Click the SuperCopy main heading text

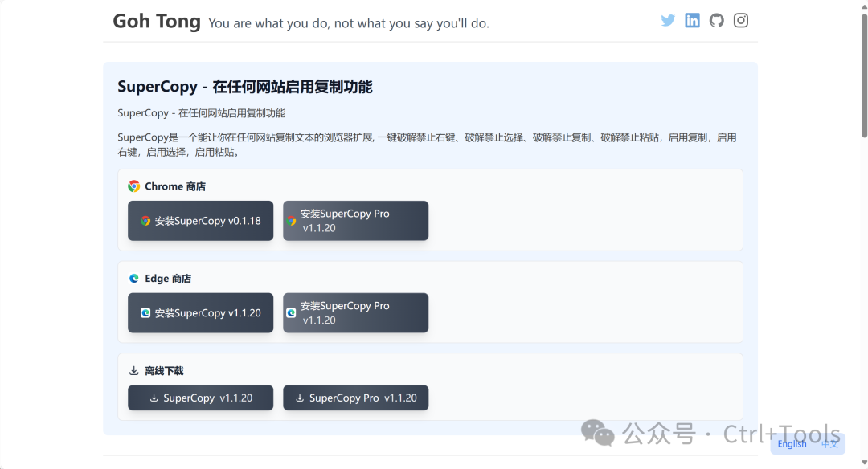coord(245,87)
